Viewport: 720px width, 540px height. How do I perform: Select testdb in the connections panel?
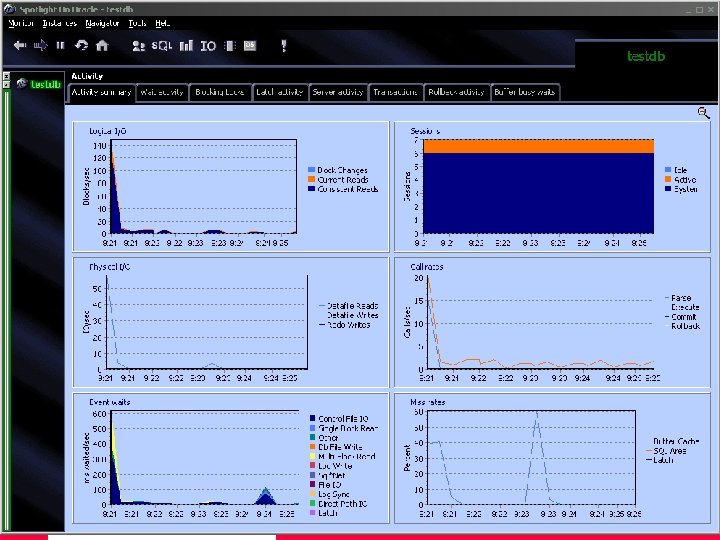pos(45,84)
